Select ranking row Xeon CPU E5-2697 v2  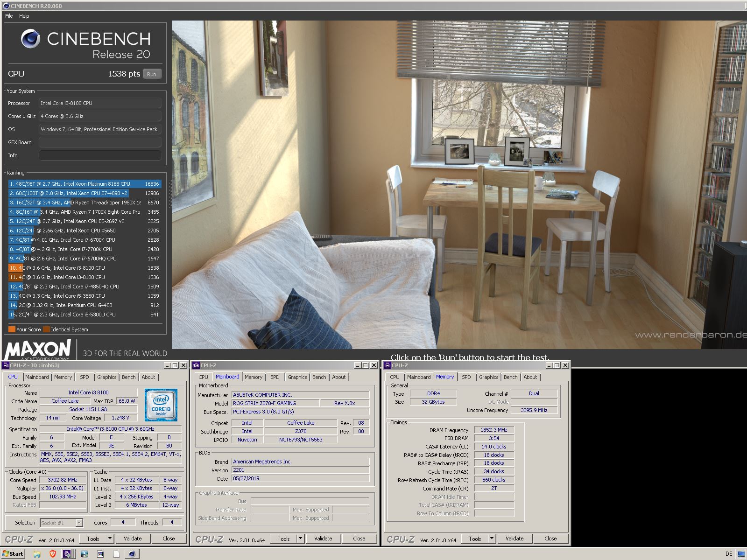(85, 221)
